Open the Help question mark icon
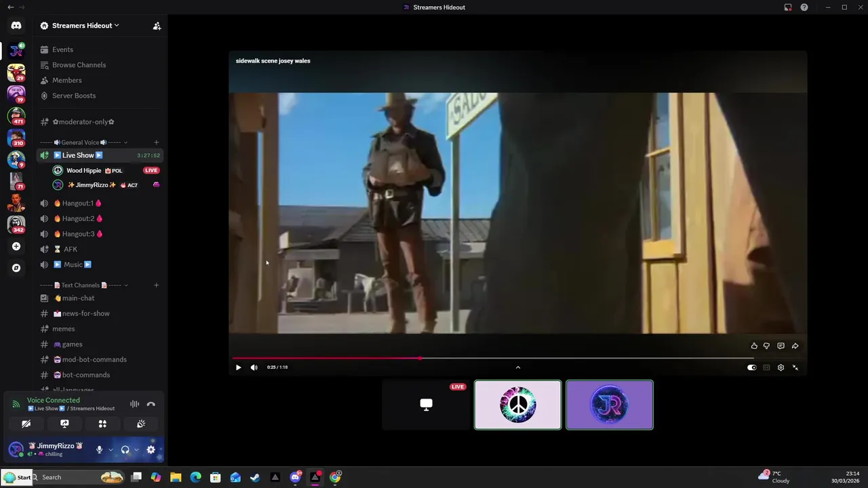Viewport: 868px width, 488px height. 804,7
